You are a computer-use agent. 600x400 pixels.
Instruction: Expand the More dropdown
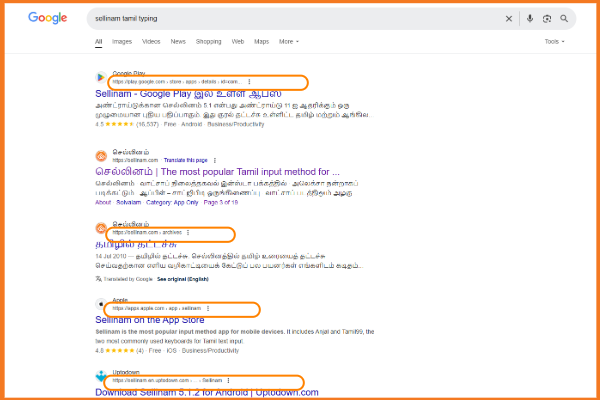pos(289,41)
